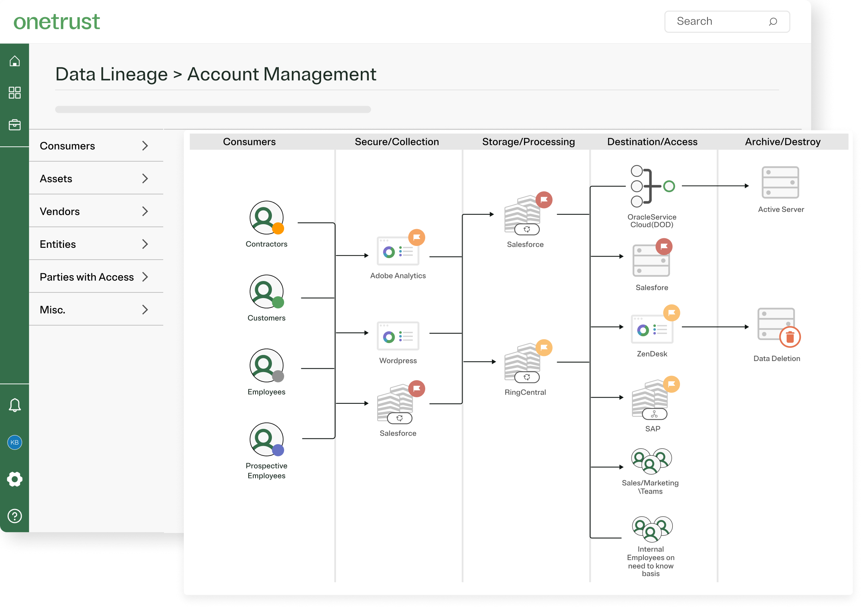The image size is (868, 610).
Task: Click the onetrust logo
Action: pyautogui.click(x=57, y=22)
